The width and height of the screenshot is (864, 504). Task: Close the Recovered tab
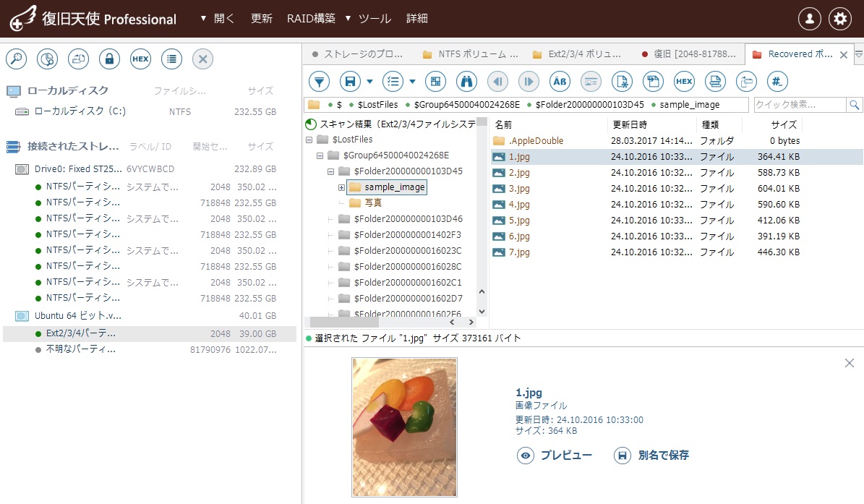[x=844, y=54]
